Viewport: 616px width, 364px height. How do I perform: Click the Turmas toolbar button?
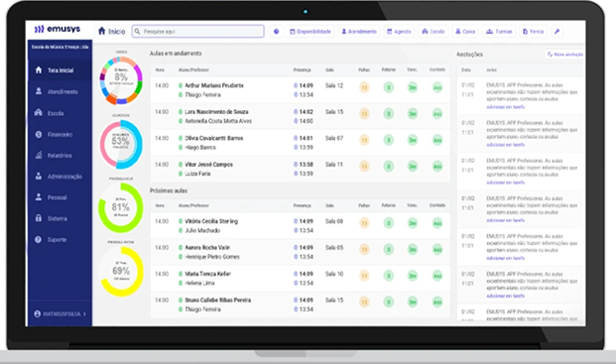[499, 32]
